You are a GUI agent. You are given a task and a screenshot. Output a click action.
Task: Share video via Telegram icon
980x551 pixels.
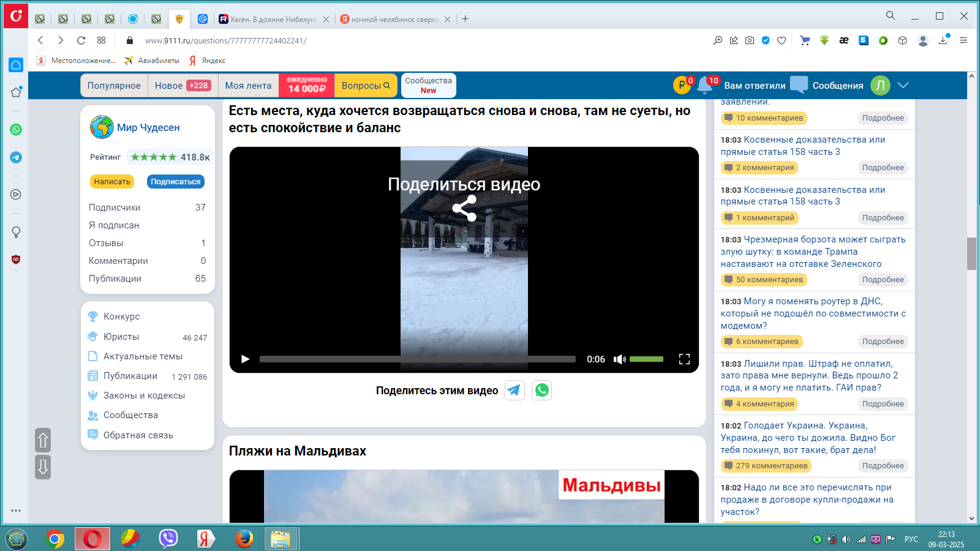pos(514,390)
